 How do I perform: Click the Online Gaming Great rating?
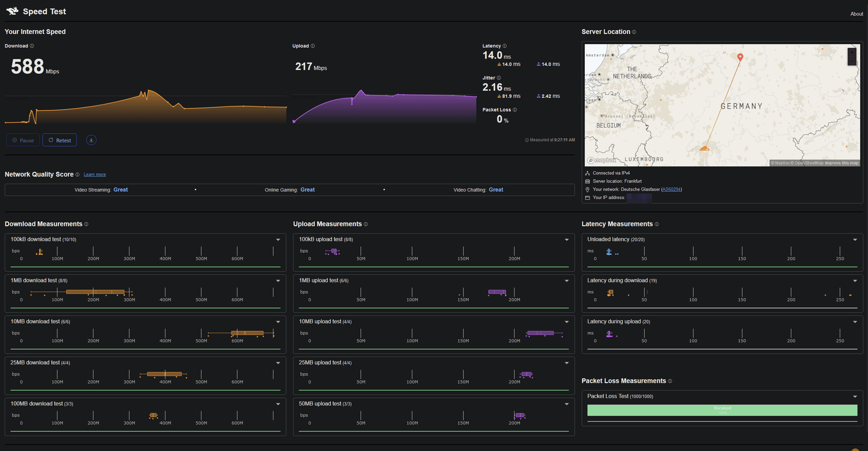(x=308, y=190)
